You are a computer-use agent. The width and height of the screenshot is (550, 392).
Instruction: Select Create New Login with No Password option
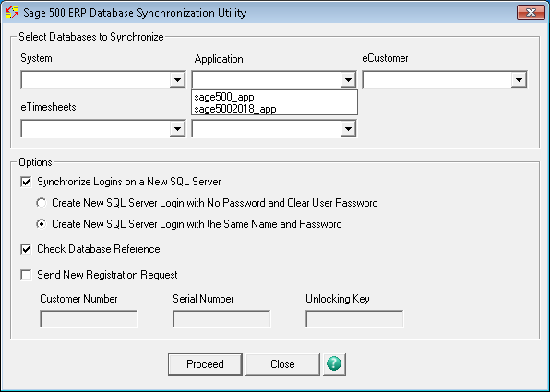(x=42, y=203)
